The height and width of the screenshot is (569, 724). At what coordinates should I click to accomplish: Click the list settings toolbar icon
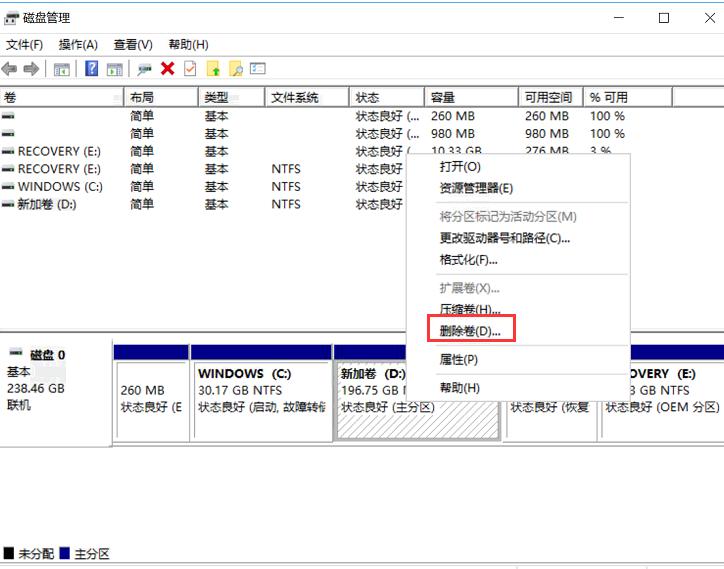[x=258, y=69]
